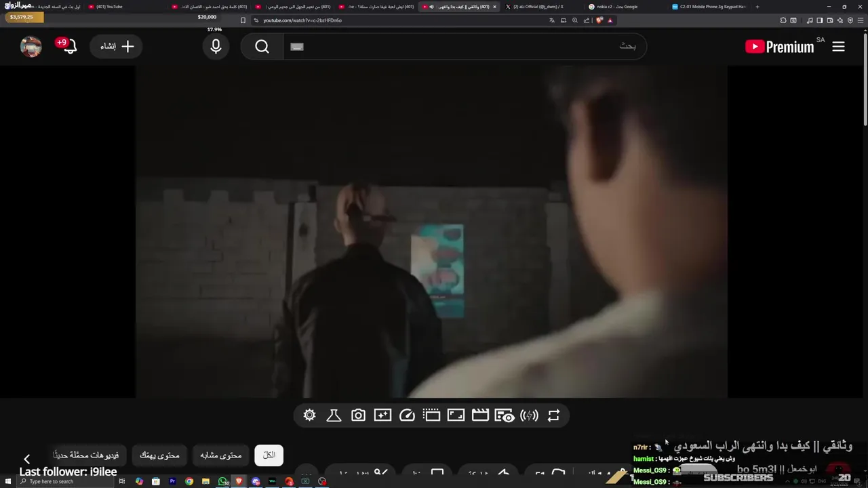This screenshot has height=488, width=868.
Task: Click the Brave shields icon
Action: [x=599, y=20]
